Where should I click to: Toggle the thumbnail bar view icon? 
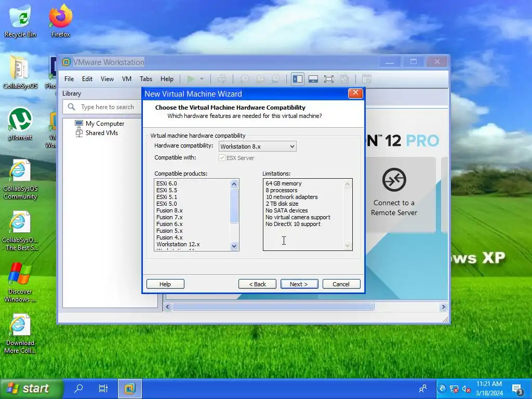[313, 79]
